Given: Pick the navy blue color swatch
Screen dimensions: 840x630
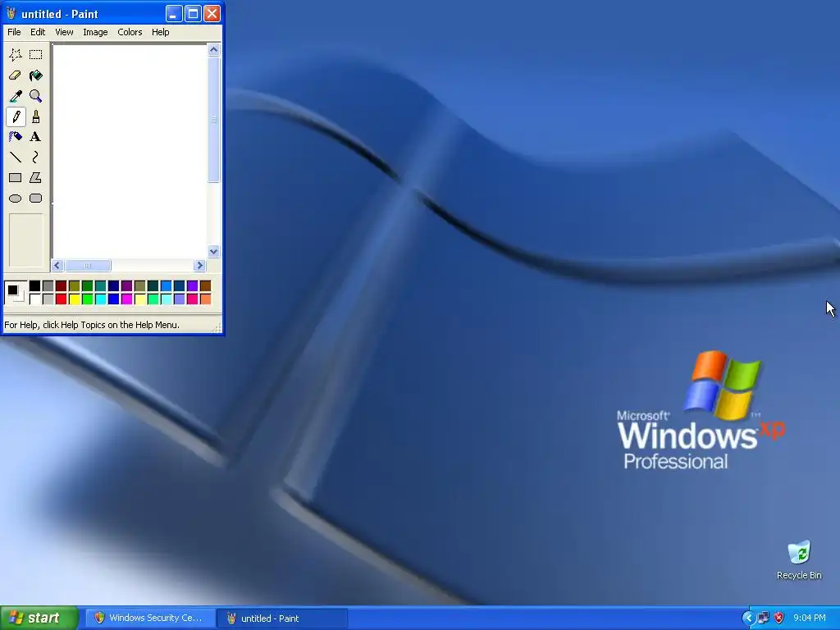Looking at the screenshot, I should [x=113, y=286].
